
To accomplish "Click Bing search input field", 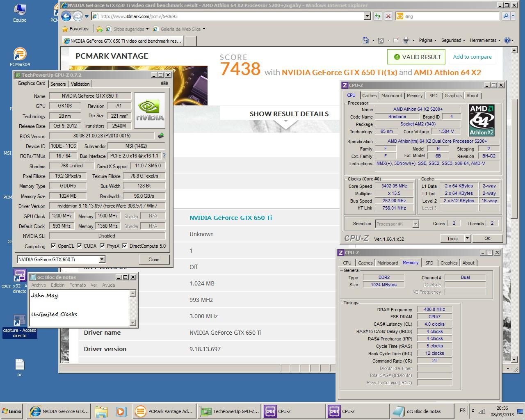I will pos(448,16).
